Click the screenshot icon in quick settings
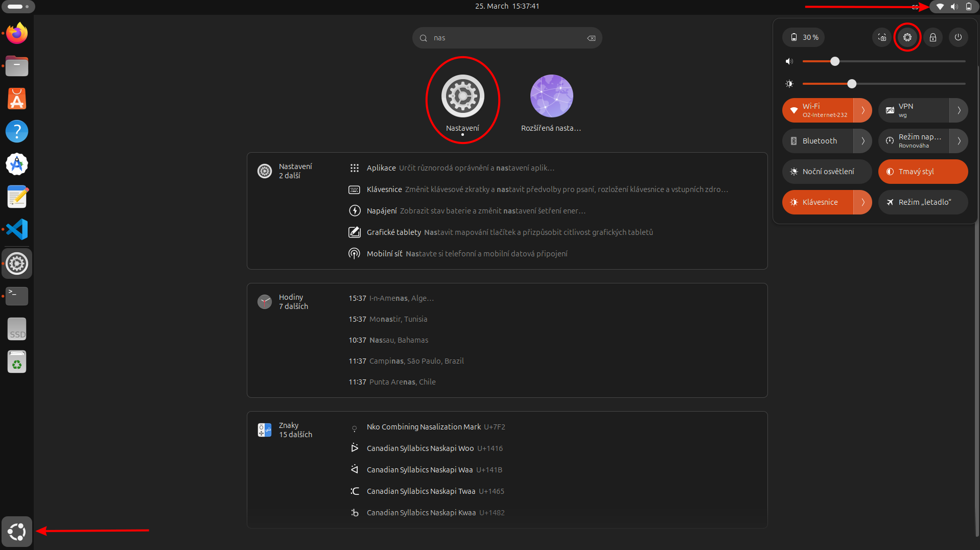The height and width of the screenshot is (550, 980). [x=882, y=37]
